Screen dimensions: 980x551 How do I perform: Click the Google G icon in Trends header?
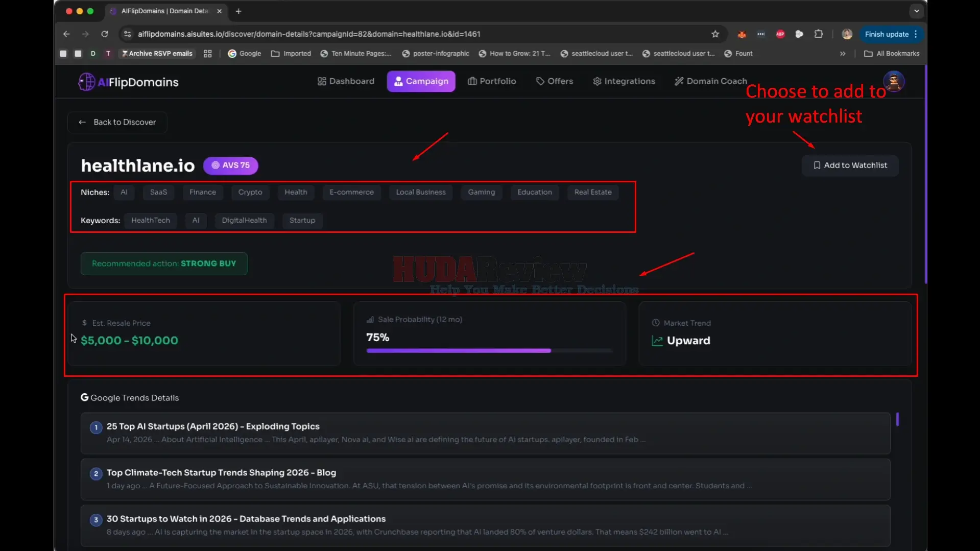pyautogui.click(x=84, y=398)
